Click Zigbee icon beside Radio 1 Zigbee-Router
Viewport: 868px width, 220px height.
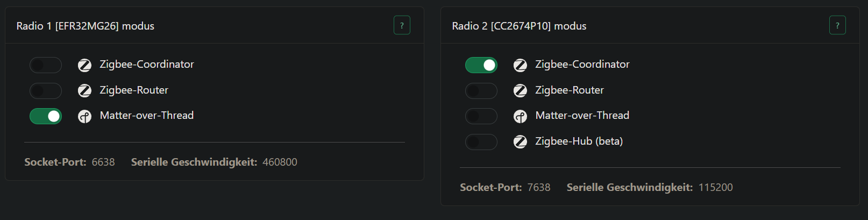[84, 90]
